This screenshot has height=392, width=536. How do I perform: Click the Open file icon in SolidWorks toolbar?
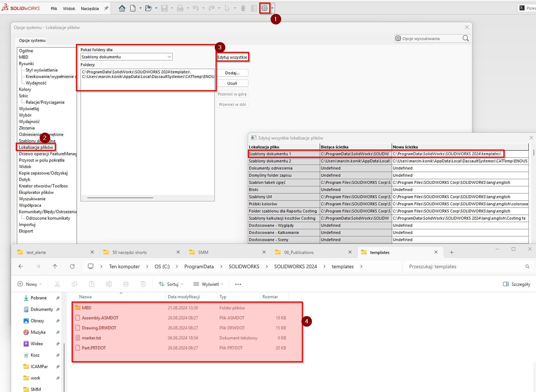[148, 8]
